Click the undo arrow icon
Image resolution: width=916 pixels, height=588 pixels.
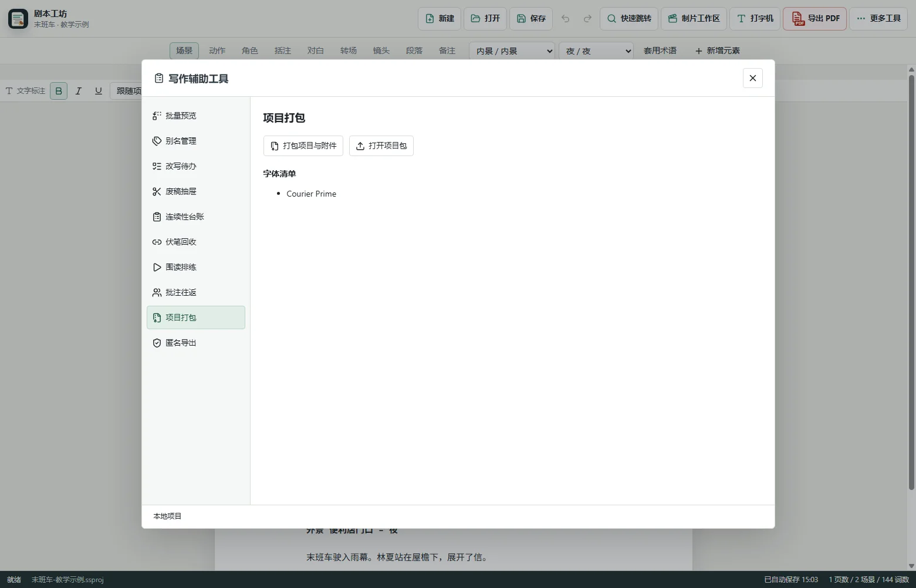point(566,19)
